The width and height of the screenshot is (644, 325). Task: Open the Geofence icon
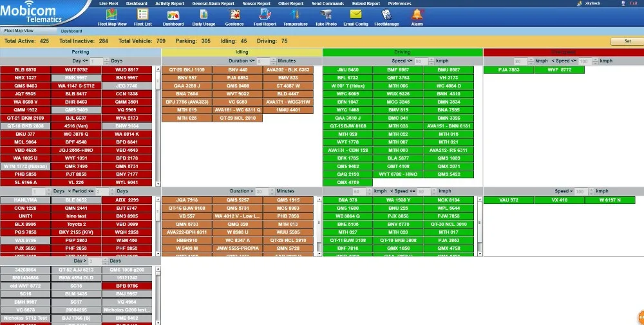click(x=234, y=17)
